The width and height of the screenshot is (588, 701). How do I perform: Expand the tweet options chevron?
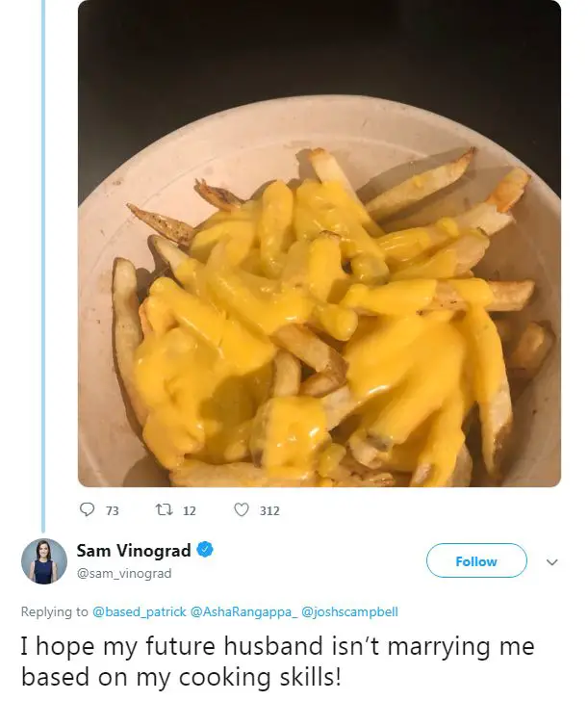click(552, 562)
